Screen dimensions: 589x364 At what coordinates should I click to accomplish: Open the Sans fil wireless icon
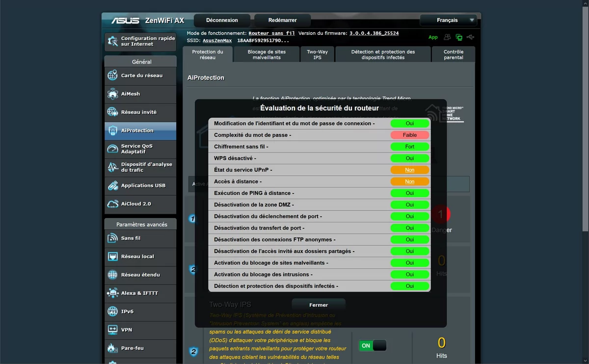113,238
